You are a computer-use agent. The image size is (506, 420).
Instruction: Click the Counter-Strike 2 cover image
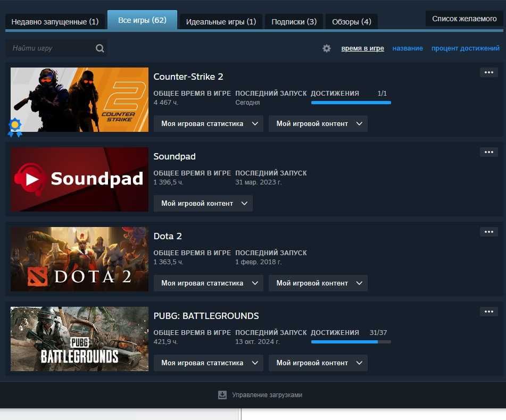pos(79,99)
